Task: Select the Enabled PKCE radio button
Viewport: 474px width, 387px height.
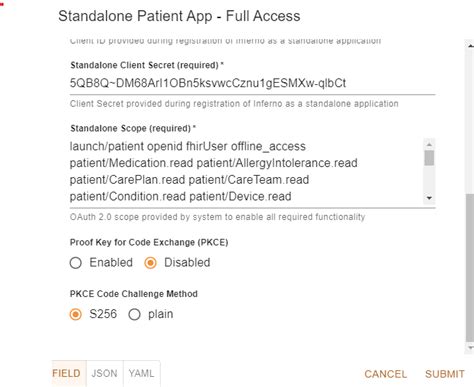Action: pyautogui.click(x=76, y=263)
